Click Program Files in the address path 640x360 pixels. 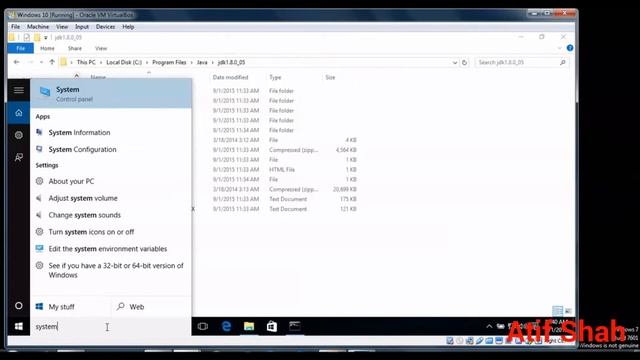(x=169, y=62)
